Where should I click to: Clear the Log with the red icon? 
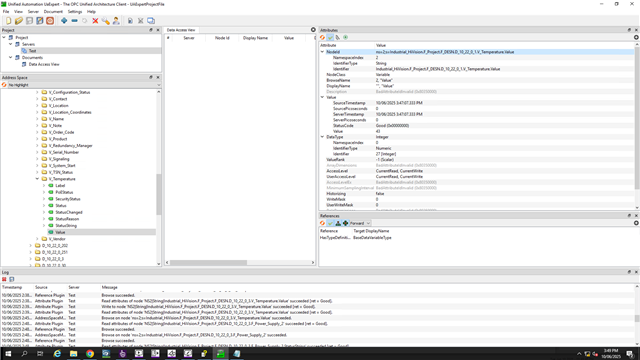pos(4,279)
